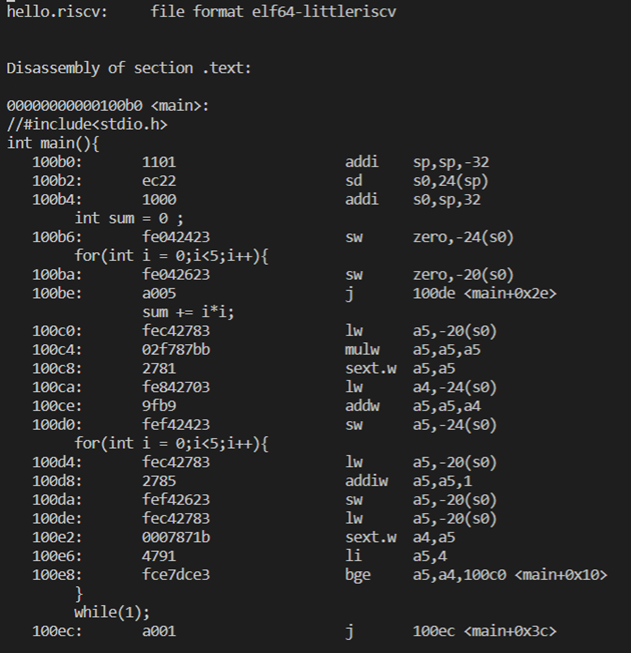The height and width of the screenshot is (653, 631).
Task: Click the final jump target '100ec <main+0x3c>'
Action: [484, 631]
